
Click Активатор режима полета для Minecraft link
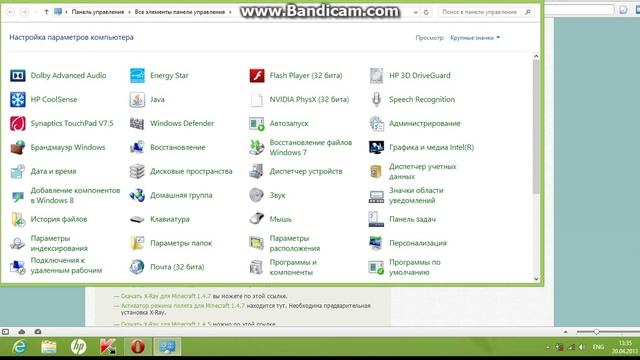[x=182, y=305]
